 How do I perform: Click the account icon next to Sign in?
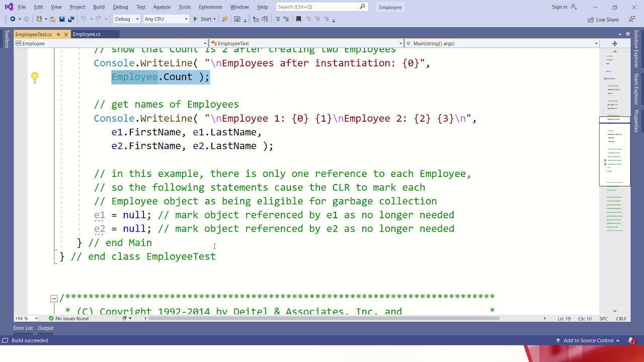[x=574, y=7]
